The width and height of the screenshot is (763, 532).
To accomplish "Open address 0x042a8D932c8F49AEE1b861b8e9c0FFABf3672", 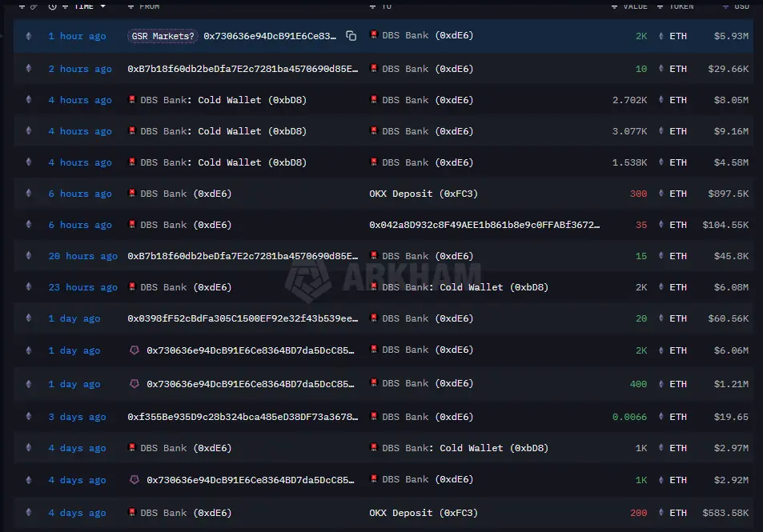I will [484, 225].
